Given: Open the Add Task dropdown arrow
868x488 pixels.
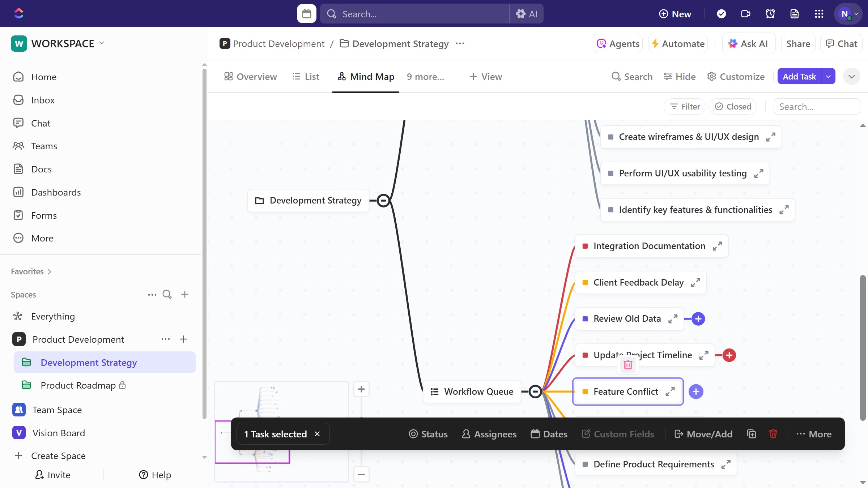Looking at the screenshot, I should 828,77.
